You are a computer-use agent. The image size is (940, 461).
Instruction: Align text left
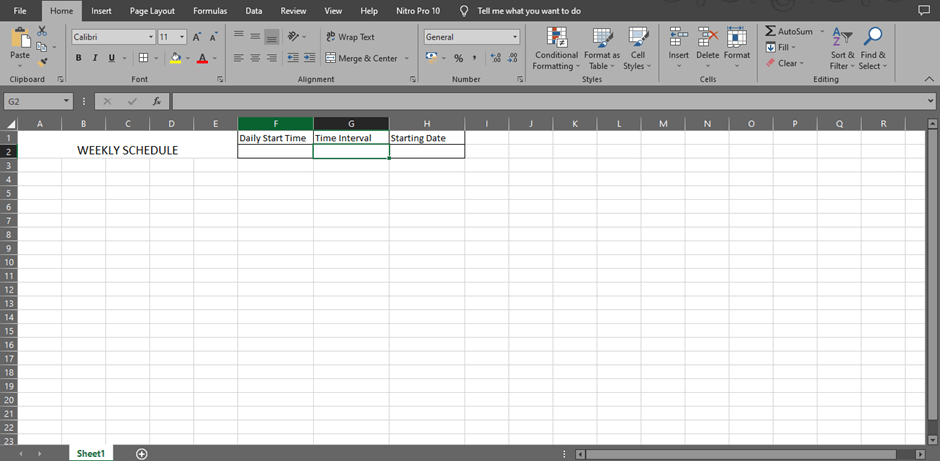(x=239, y=58)
